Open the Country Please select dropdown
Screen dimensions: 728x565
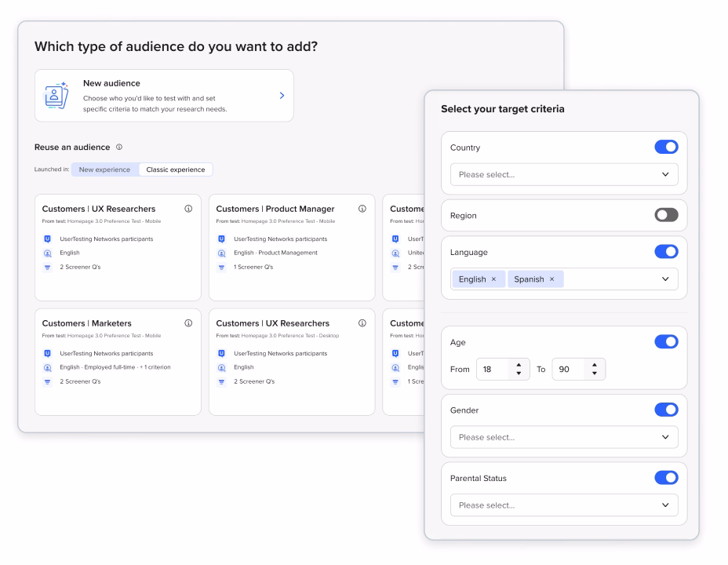click(564, 174)
